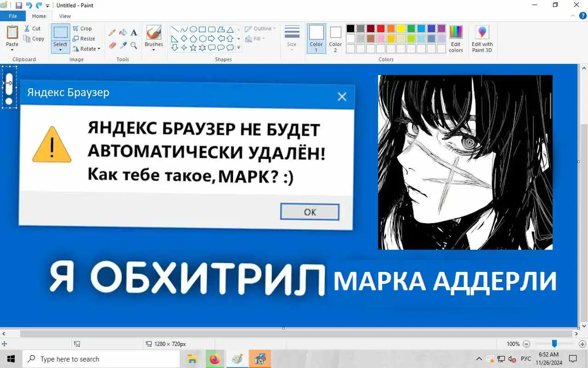Crop the image to selection
The image size is (588, 368).
tap(82, 29)
